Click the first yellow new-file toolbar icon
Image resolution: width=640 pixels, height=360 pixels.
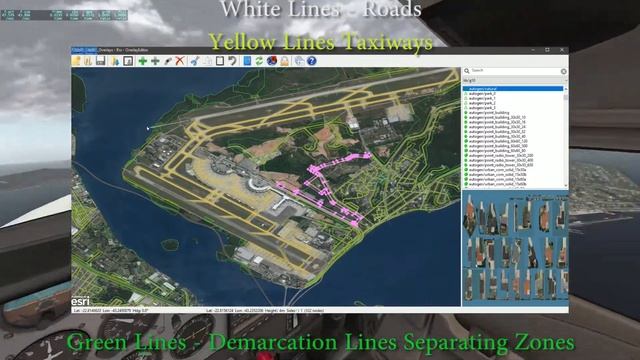76,61
